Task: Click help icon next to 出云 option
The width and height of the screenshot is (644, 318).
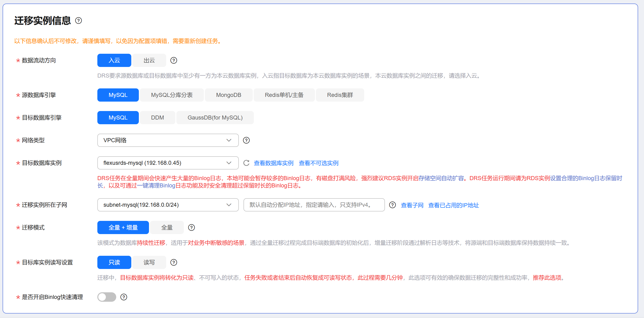Action: pos(174,61)
